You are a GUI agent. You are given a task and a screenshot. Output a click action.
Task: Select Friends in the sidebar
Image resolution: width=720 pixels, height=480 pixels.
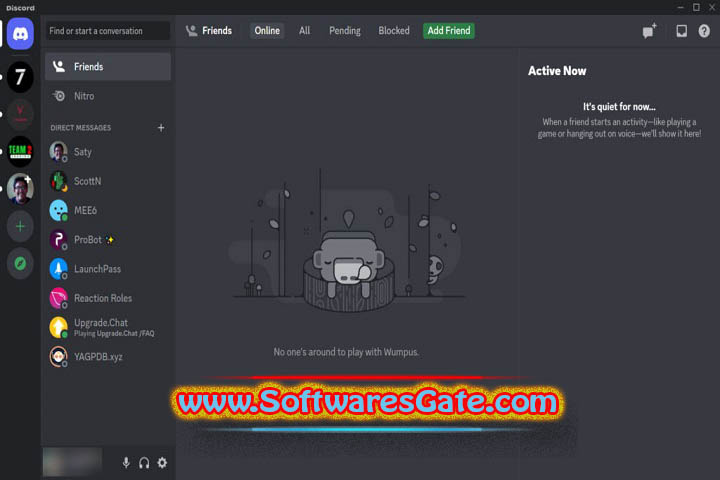pyautogui.click(x=108, y=67)
